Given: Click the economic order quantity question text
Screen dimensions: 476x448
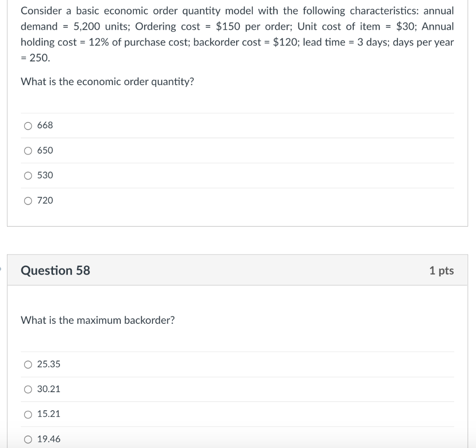Looking at the screenshot, I should (x=107, y=81).
